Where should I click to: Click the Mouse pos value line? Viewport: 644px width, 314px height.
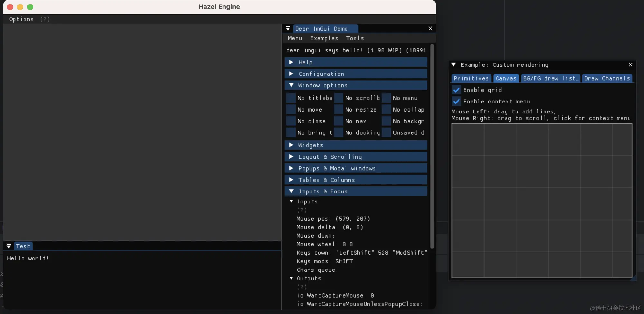click(x=333, y=219)
